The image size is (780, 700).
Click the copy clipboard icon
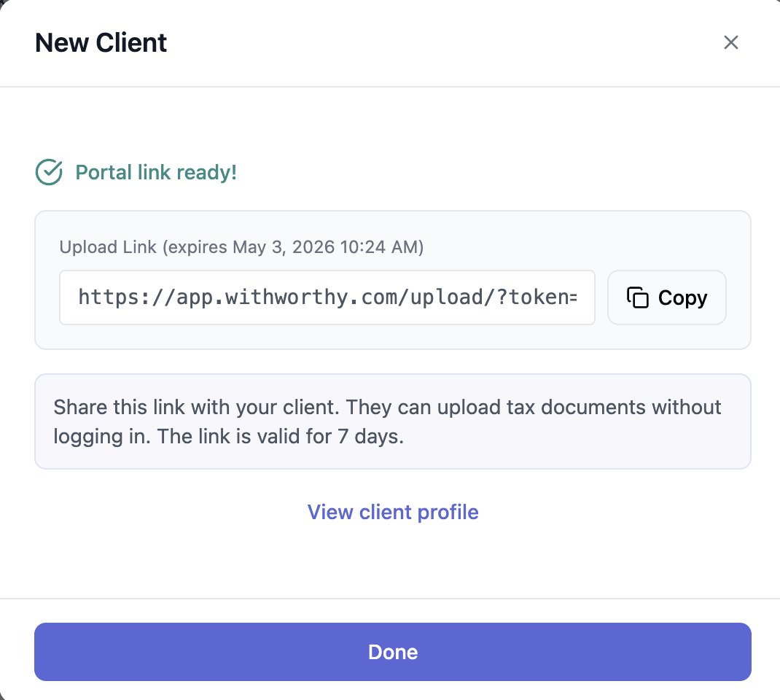coord(638,297)
